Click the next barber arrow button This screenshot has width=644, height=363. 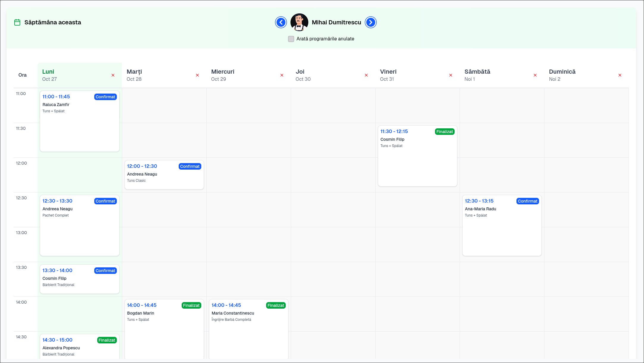tap(370, 22)
